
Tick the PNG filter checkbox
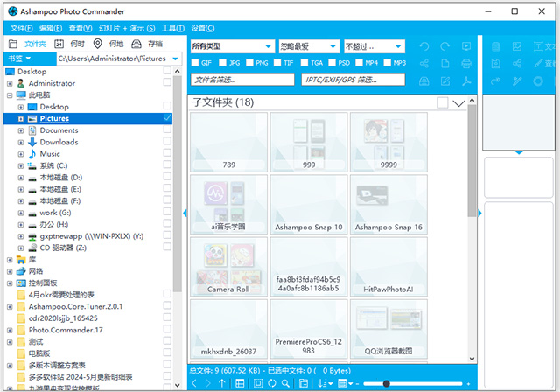pyautogui.click(x=249, y=63)
